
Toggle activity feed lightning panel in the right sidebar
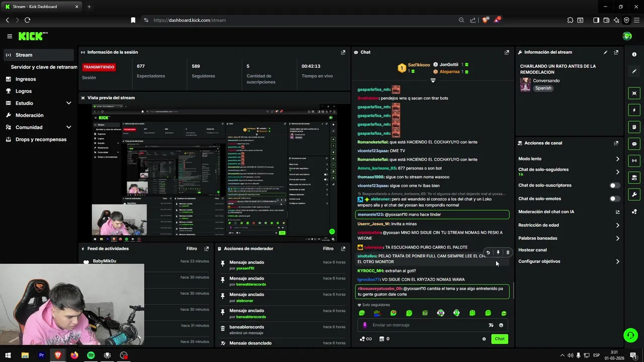tap(634, 110)
